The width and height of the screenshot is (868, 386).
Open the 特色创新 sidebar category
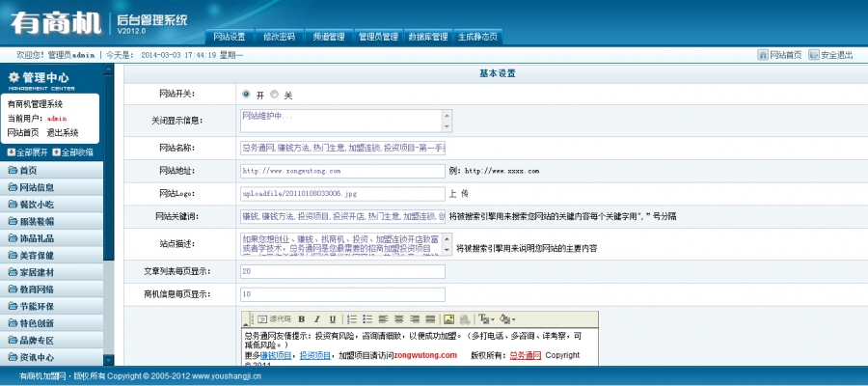[51, 323]
